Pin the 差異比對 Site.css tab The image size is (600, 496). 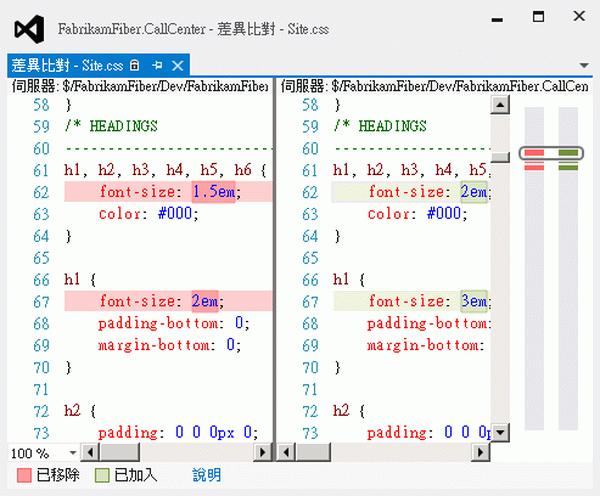pyautogui.click(x=157, y=65)
